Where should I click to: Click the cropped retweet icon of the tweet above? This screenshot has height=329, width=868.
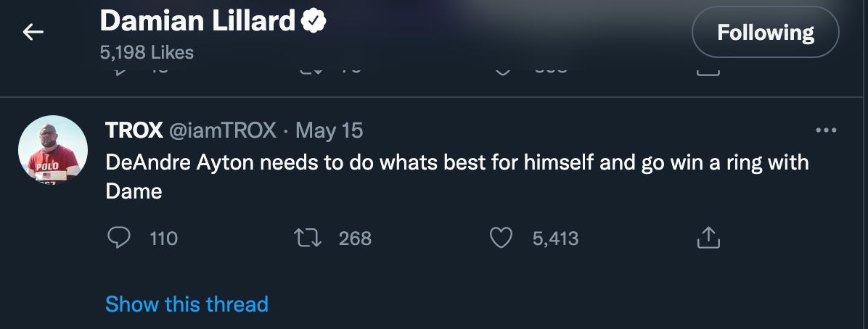coord(310,72)
